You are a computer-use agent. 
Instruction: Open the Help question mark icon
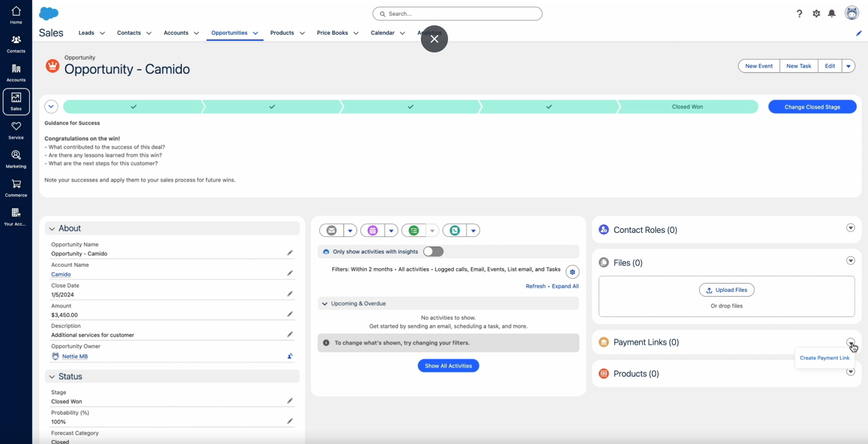[x=799, y=14]
